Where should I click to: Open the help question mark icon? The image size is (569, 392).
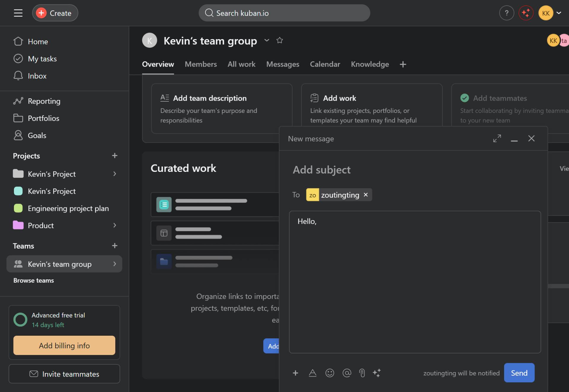(x=506, y=13)
